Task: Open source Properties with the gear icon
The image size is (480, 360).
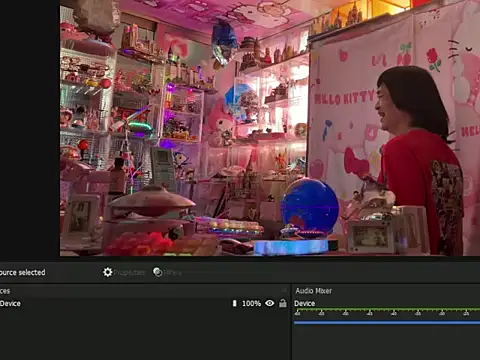Action: pos(124,272)
